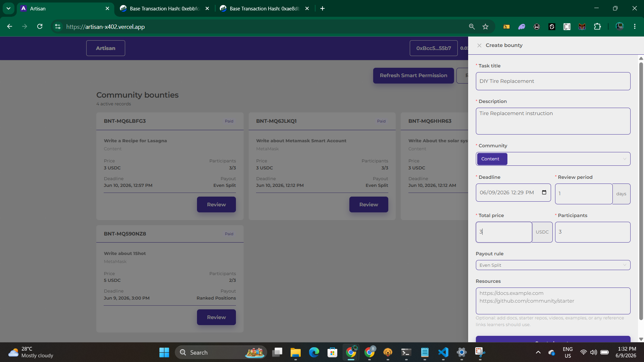Open the browser profile avatar

pos(620,27)
